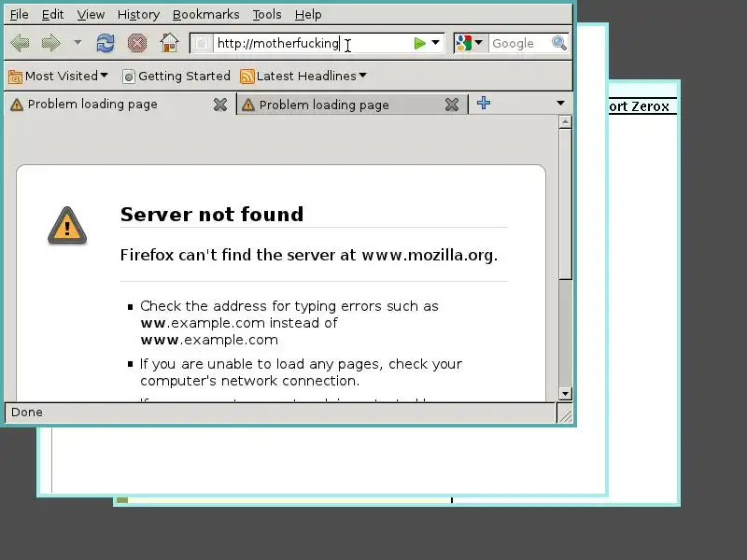Click the scroll up arrow of the page scrollbar
The width and height of the screenshot is (747, 560).
[565, 122]
